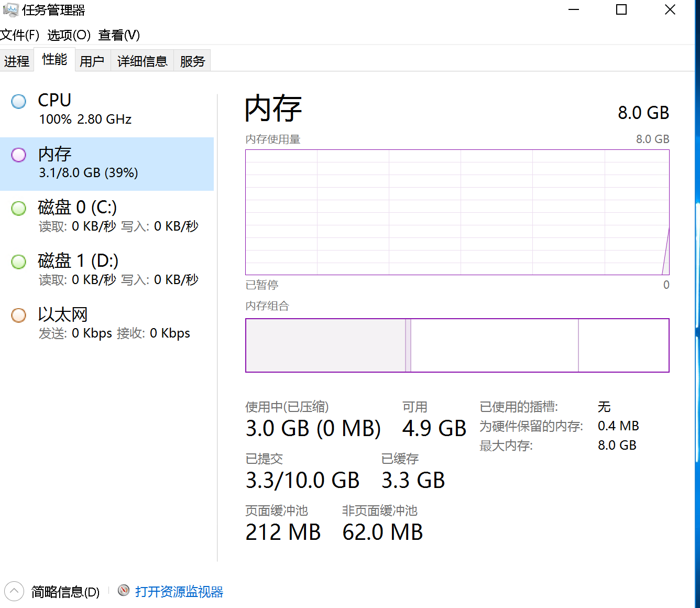Switch to the 详细信息 tab
Viewport: 700px width, 608px height.
click(142, 61)
